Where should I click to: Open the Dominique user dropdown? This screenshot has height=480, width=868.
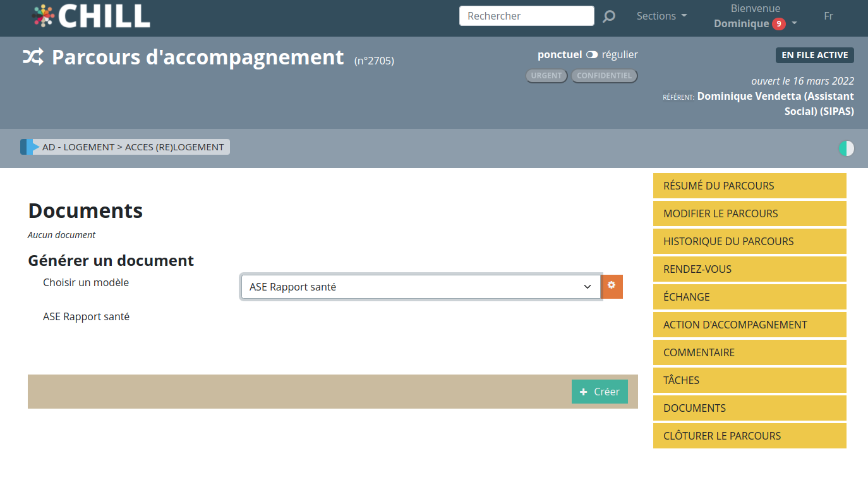[755, 23]
